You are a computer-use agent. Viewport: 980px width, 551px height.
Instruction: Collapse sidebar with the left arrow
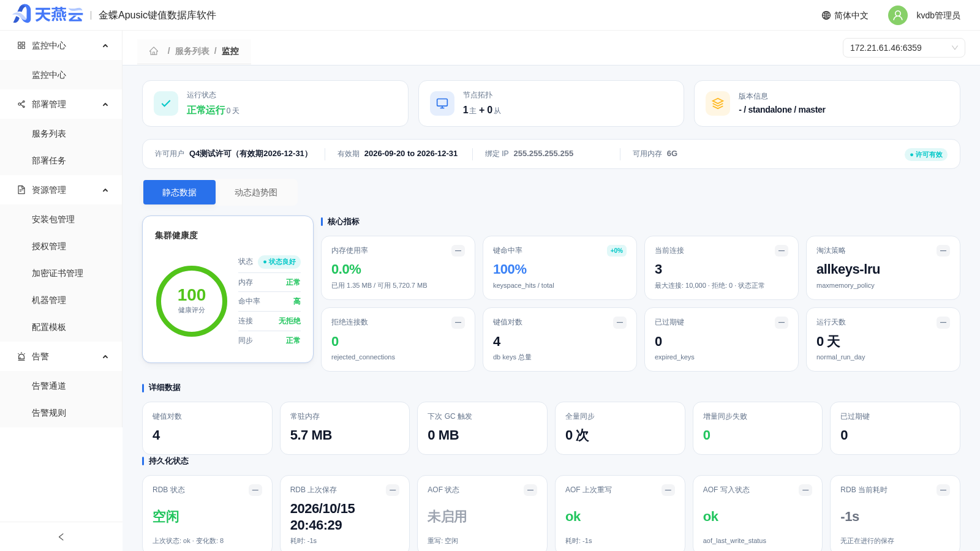click(x=61, y=537)
